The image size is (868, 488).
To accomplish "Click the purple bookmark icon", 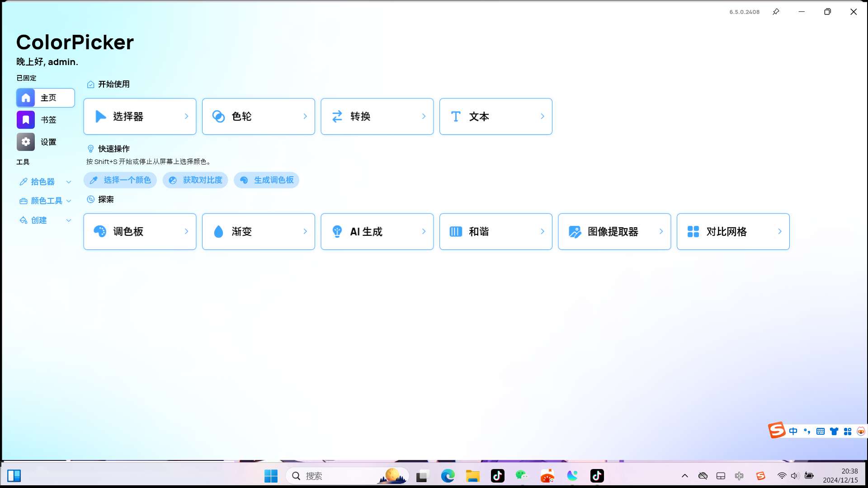I will click(26, 120).
